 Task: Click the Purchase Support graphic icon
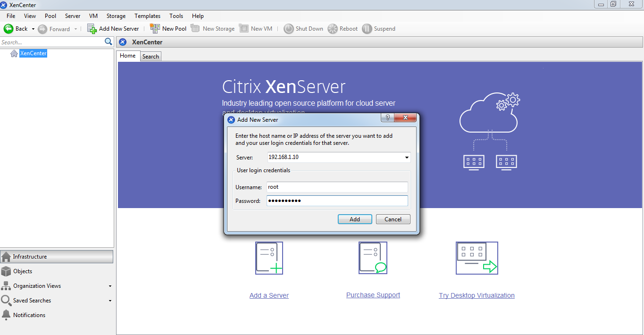pyautogui.click(x=373, y=258)
